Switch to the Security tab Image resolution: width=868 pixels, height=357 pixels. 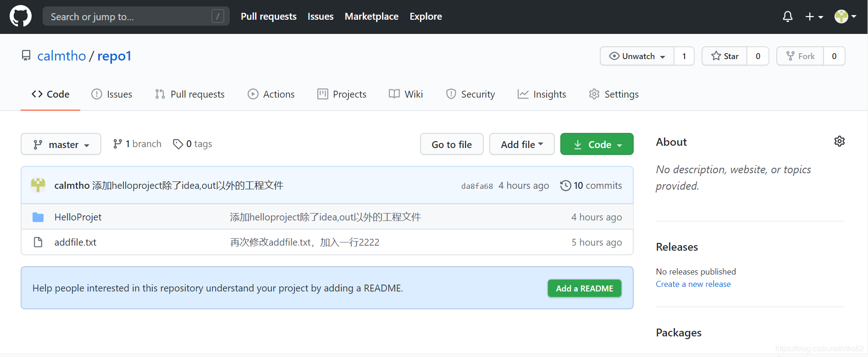(470, 94)
